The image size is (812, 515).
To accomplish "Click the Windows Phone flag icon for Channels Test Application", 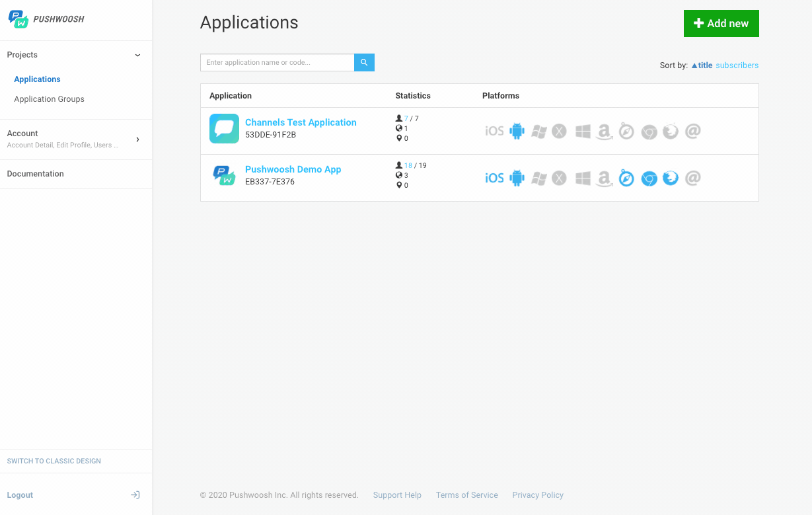I will [x=539, y=132].
